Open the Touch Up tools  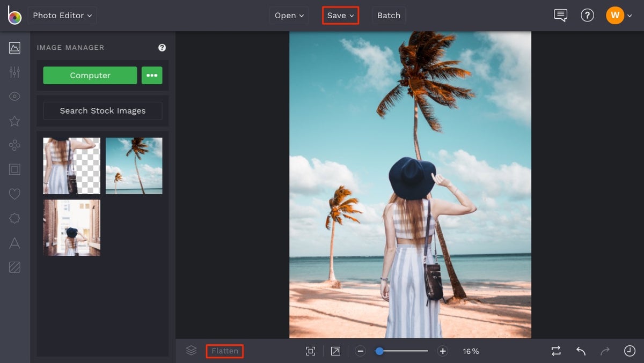pyautogui.click(x=14, y=96)
